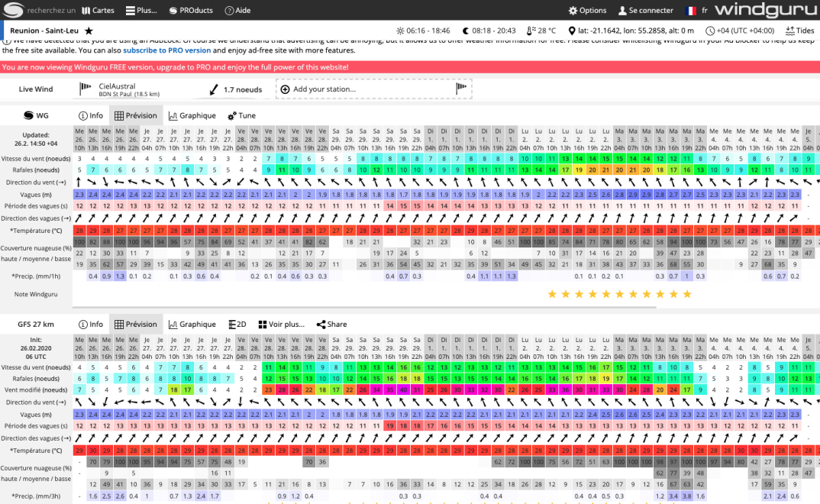Select Prévision tab in GFS 27 km section
The image size is (820, 504).
[x=135, y=325]
